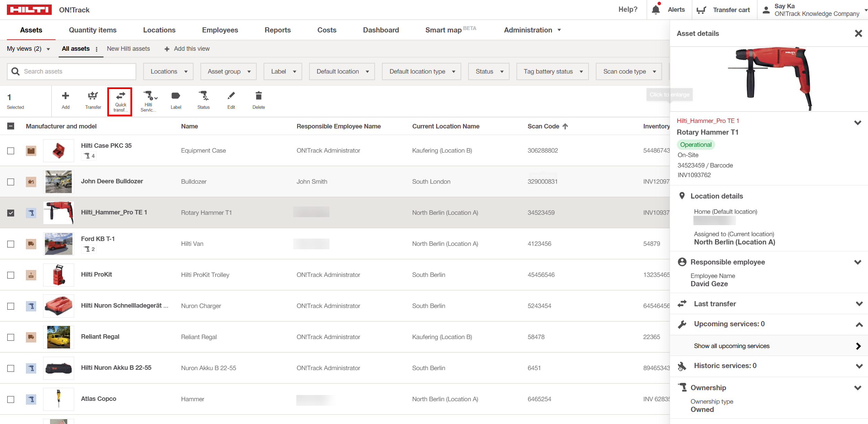868x424 pixels.
Task: Open the Status filter dropdown
Action: 489,71
